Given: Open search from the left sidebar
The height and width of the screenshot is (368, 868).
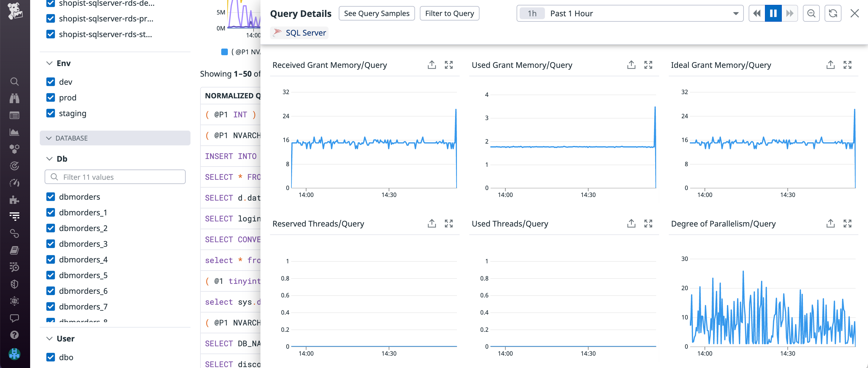Looking at the screenshot, I should tap(14, 81).
